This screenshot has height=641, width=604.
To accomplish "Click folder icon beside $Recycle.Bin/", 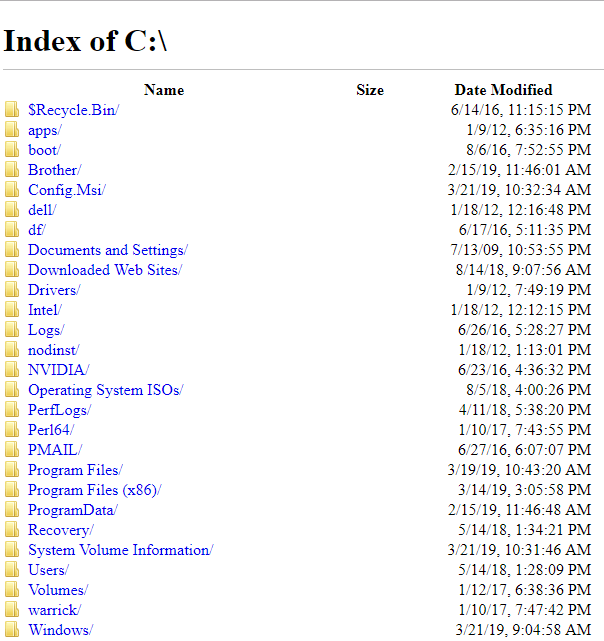I will coord(12,110).
